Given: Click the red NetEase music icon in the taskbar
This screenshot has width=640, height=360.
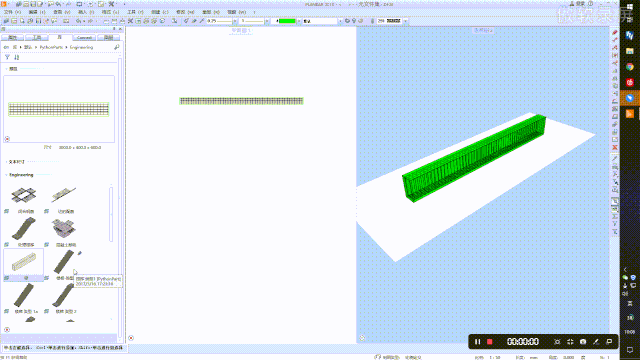Looking at the screenshot, I should [x=630, y=82].
